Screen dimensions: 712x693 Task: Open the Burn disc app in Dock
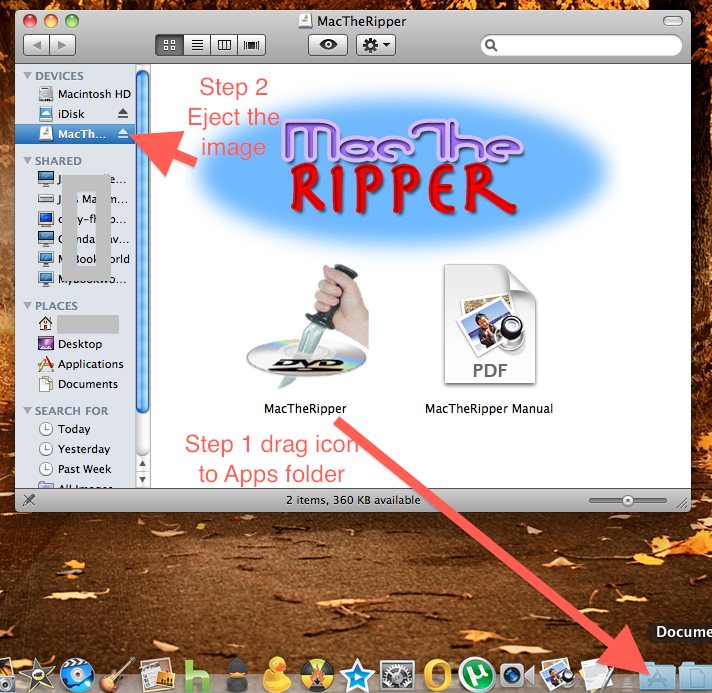(x=317, y=675)
